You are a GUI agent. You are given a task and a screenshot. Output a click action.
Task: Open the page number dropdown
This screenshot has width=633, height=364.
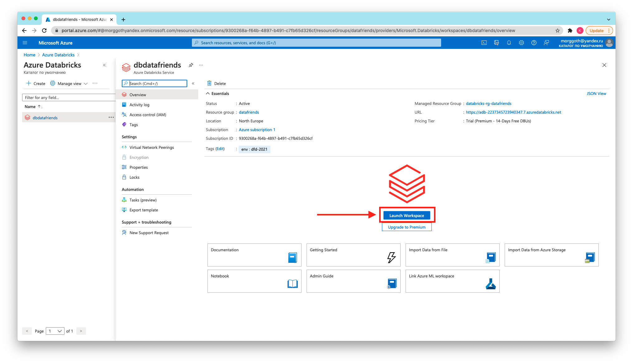click(55, 331)
